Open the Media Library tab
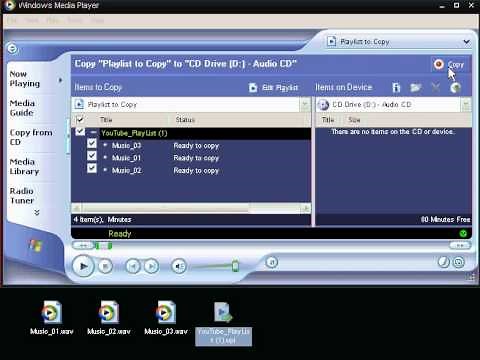 click(x=24, y=166)
